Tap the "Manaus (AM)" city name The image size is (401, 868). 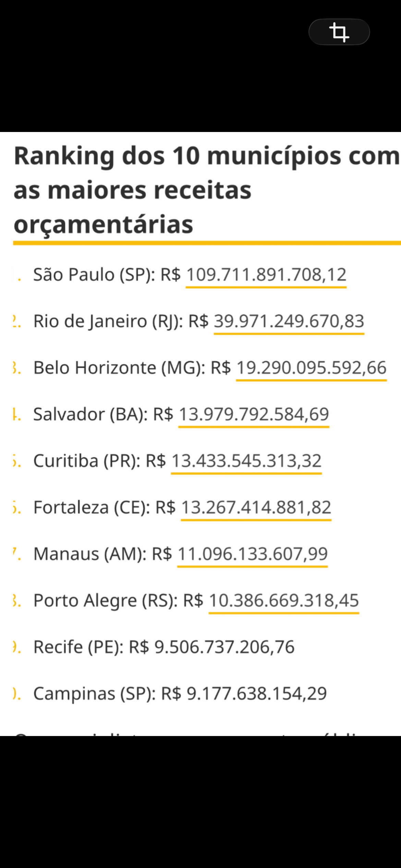[x=89, y=554]
